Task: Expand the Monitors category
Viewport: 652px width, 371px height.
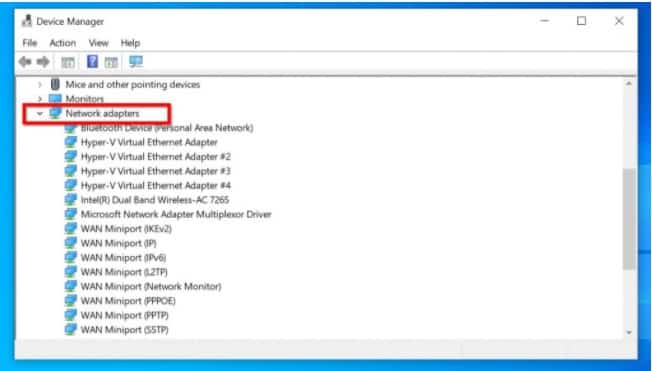Action: tap(40, 99)
